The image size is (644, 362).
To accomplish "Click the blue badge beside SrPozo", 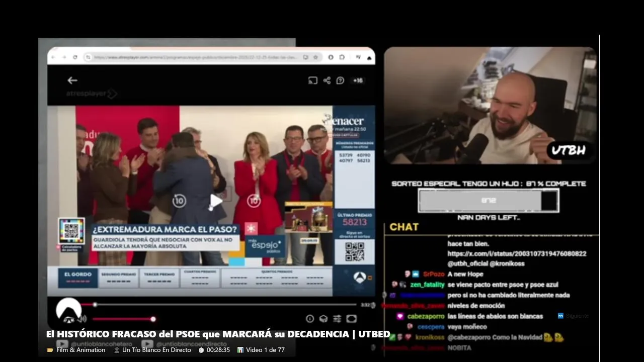I will tap(416, 274).
